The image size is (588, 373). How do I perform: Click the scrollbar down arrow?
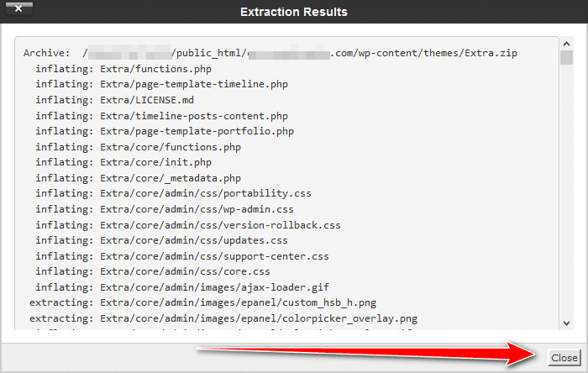click(x=567, y=323)
